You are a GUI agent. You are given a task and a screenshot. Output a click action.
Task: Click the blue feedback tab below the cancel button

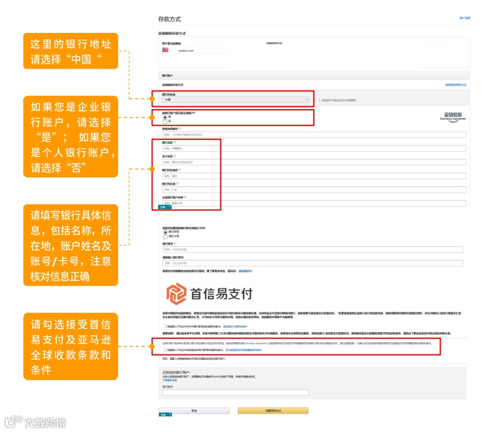coord(165,415)
